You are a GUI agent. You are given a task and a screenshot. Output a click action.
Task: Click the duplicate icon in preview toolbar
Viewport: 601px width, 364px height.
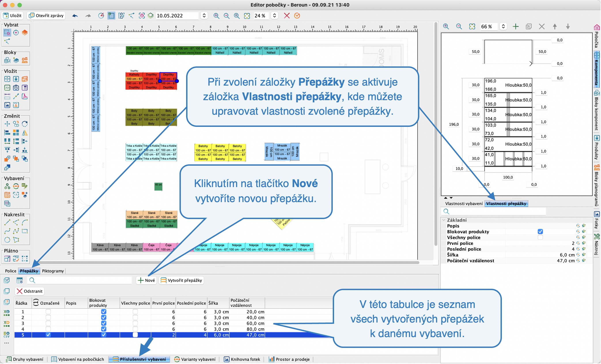(529, 26)
